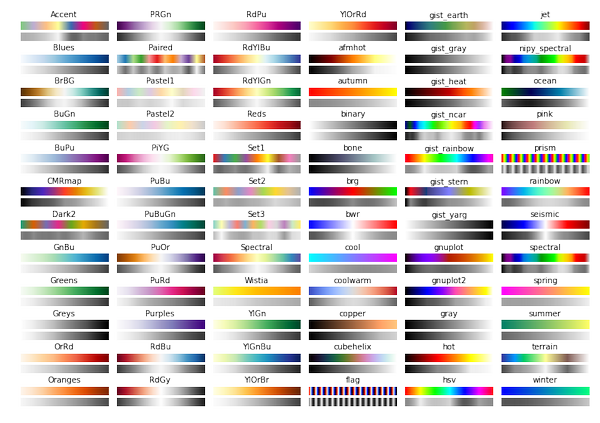Choose the Set1 colormap color strip
The image size is (600, 423).
(257, 158)
